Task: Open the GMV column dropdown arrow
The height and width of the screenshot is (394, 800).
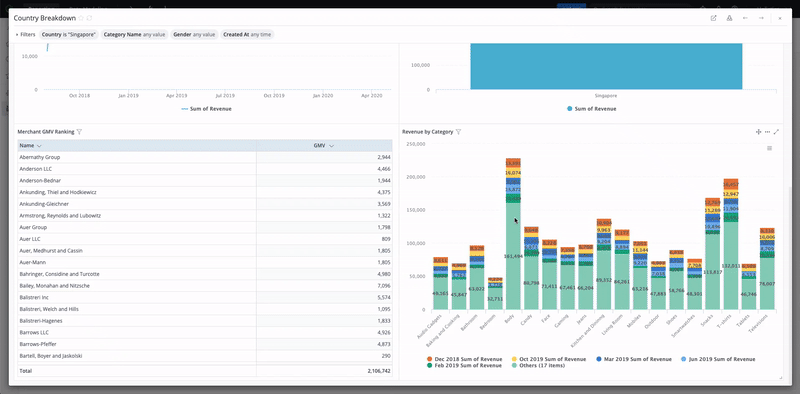Action: tap(331, 146)
